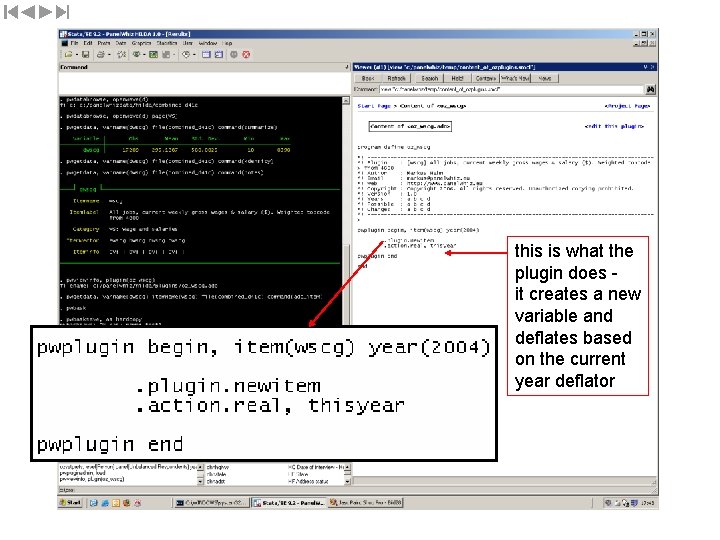This screenshot has height=540, width=720.
Task: Click the Viewer eye icon in toolbar
Action: [136, 55]
